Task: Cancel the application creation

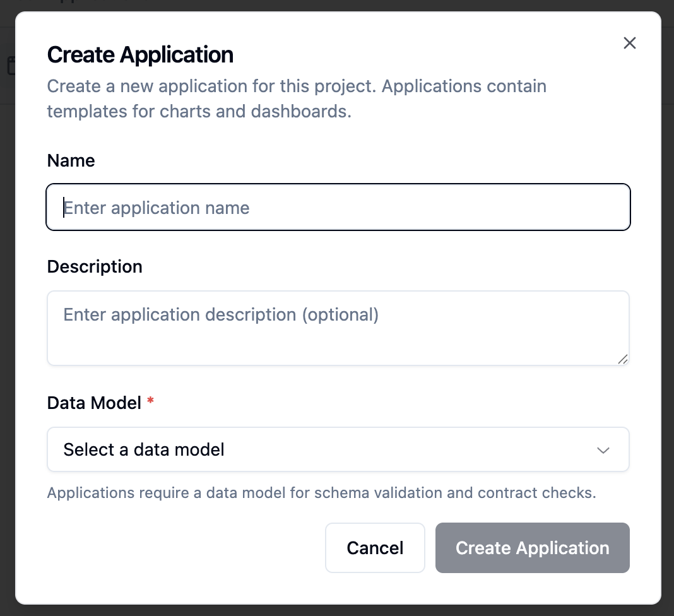Action: [x=375, y=548]
